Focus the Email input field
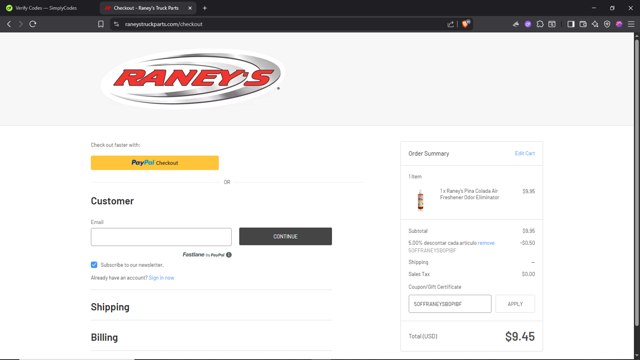The image size is (640, 360). (161, 237)
